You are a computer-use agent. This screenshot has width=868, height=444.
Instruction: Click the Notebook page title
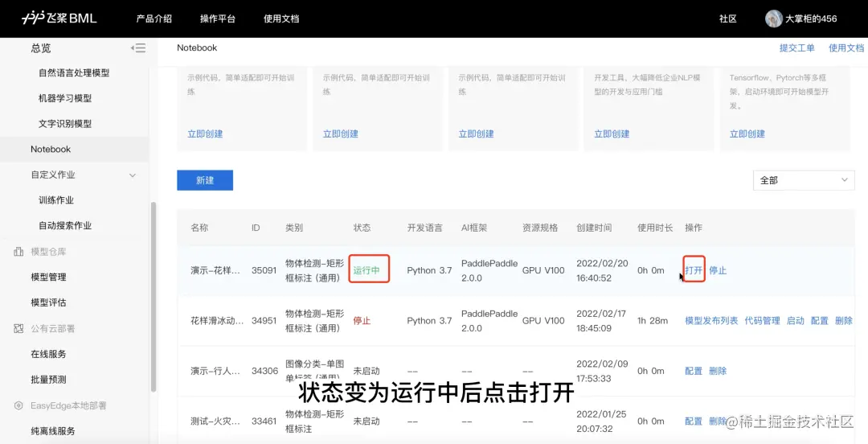coord(197,47)
